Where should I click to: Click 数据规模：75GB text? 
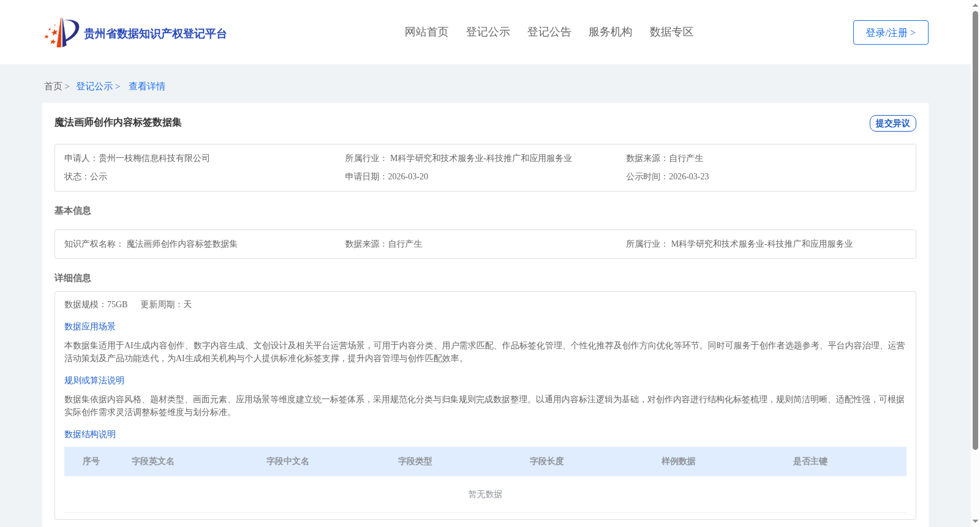tap(96, 304)
